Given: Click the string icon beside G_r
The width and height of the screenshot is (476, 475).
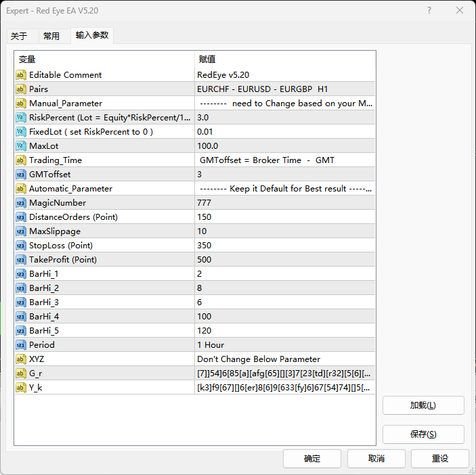Looking at the screenshot, I should 21,374.
